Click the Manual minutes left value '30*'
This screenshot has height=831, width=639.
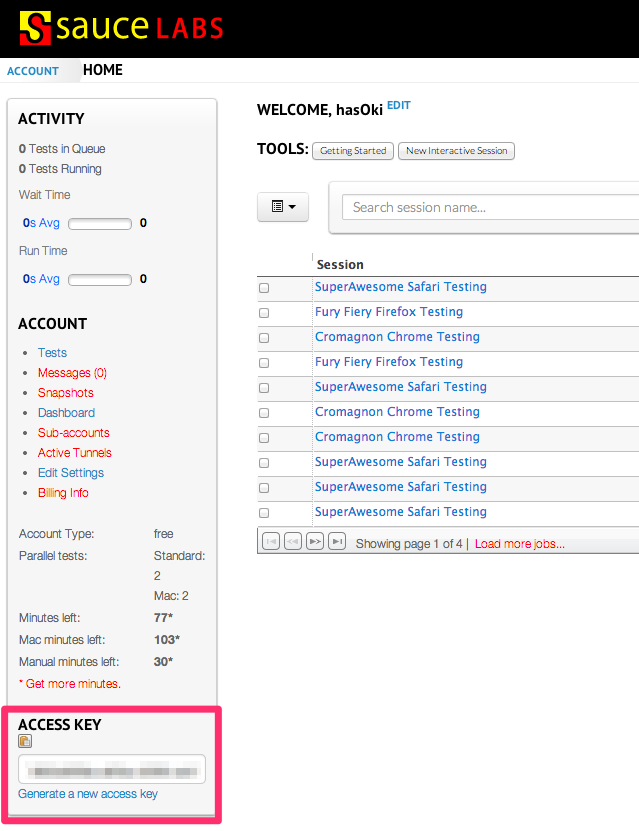click(x=163, y=662)
